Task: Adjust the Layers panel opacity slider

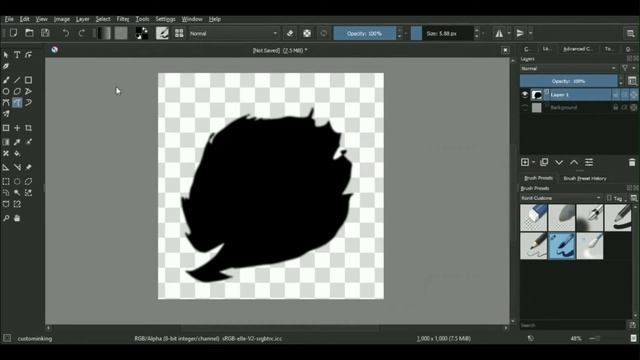Action: point(568,81)
